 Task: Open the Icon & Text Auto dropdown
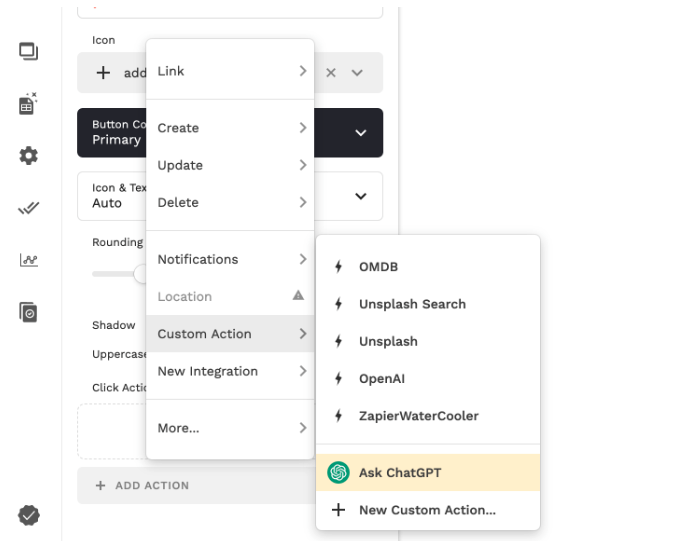click(x=360, y=196)
